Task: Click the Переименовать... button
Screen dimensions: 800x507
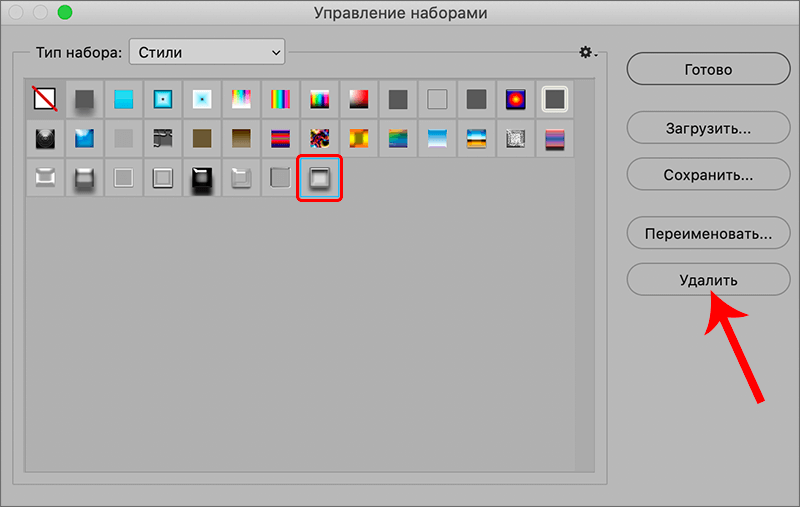Action: tap(708, 233)
